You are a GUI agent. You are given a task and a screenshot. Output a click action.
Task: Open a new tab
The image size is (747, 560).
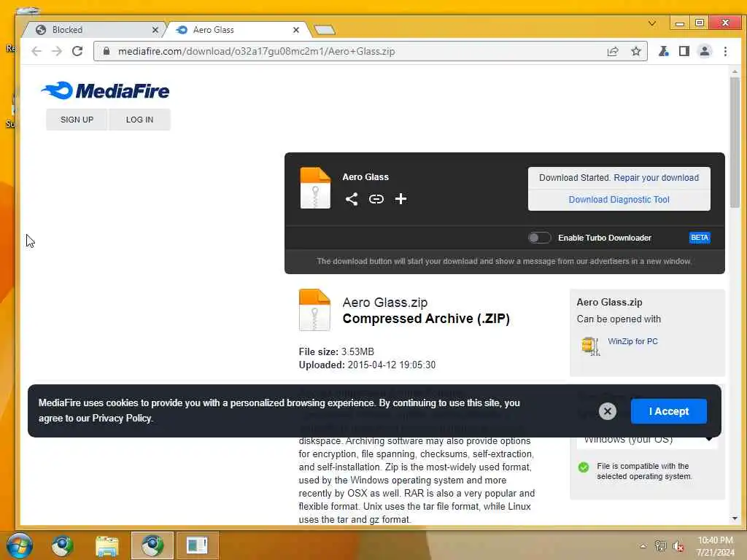coord(325,30)
